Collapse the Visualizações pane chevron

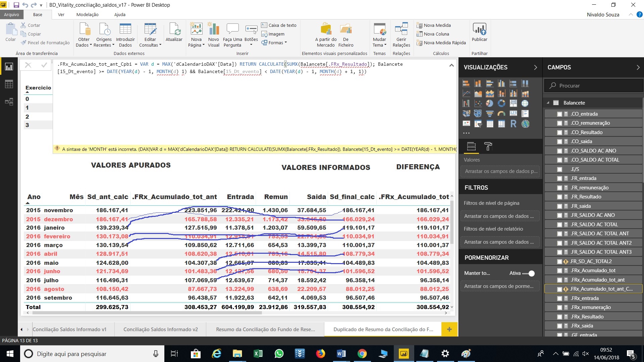pos(535,67)
